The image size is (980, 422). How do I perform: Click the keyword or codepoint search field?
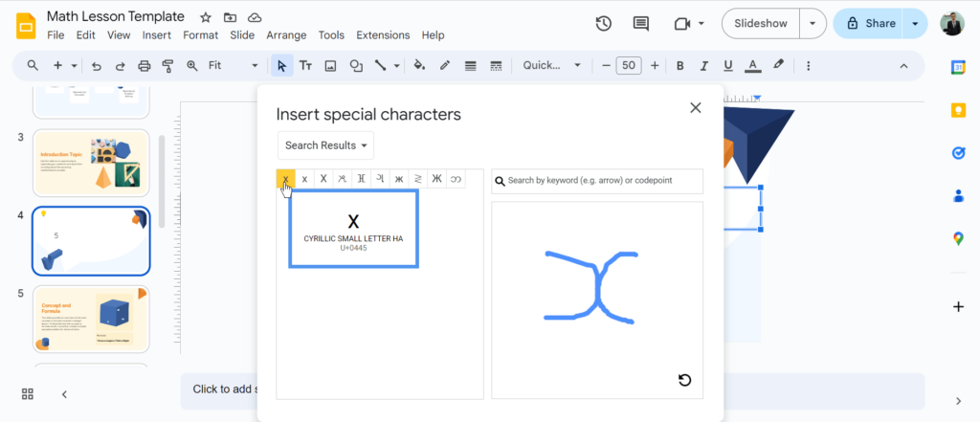coord(603,181)
